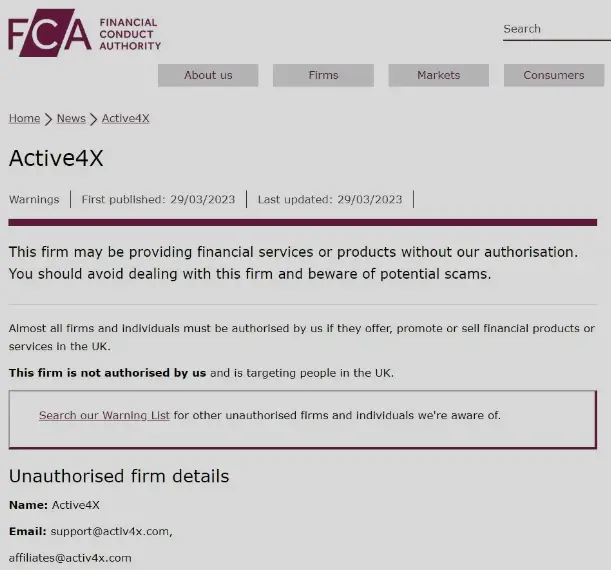This screenshot has width=611, height=570.
Task: Click the chevron after Home breadcrumb
Action: point(48,119)
